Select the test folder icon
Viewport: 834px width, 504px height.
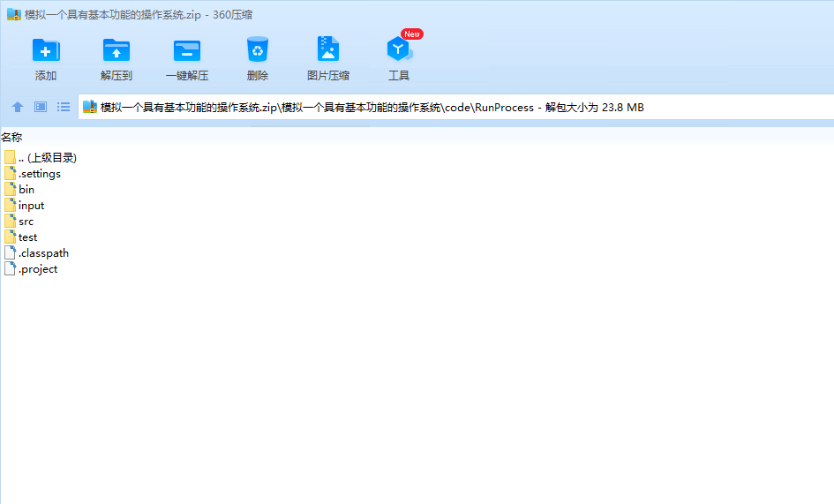point(10,237)
